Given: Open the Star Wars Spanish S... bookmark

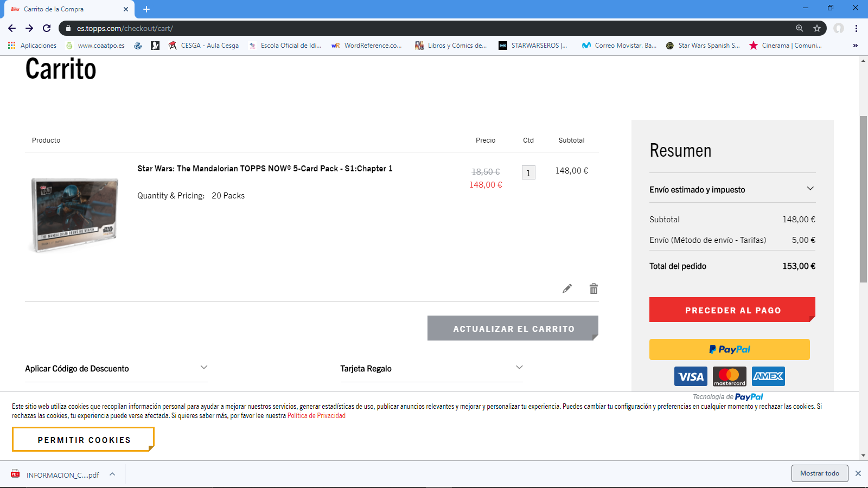Looking at the screenshot, I should coord(703,46).
